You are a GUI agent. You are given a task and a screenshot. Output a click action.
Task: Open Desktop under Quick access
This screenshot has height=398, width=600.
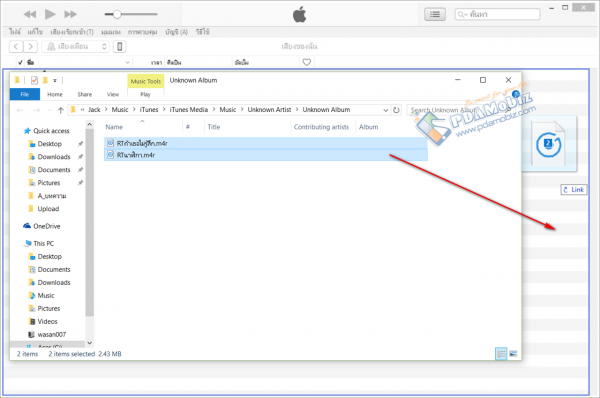pos(49,144)
